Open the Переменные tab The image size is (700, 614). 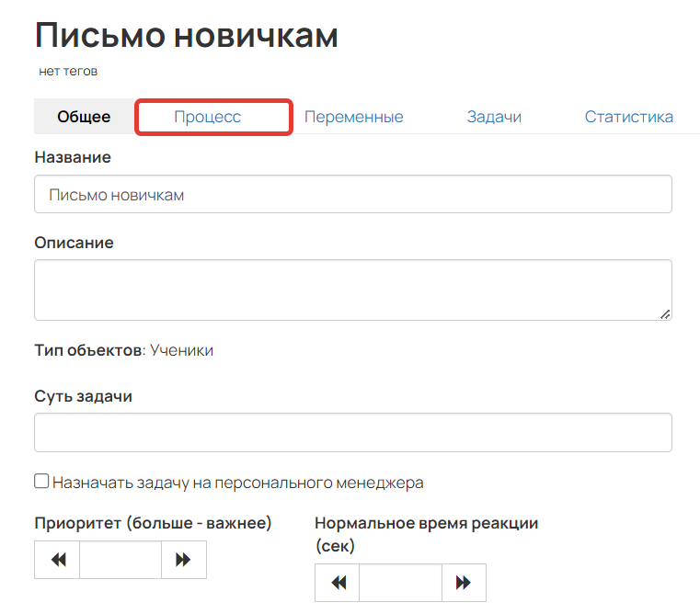click(353, 117)
